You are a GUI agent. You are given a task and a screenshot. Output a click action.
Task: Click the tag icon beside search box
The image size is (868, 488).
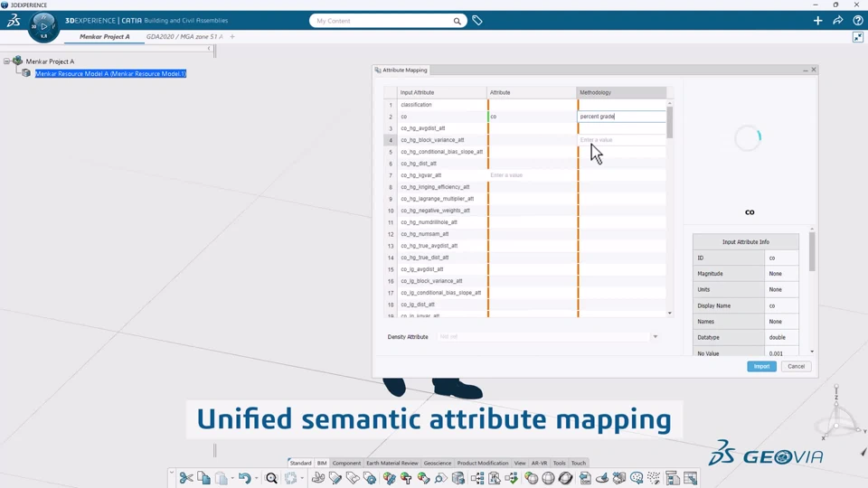(x=477, y=21)
